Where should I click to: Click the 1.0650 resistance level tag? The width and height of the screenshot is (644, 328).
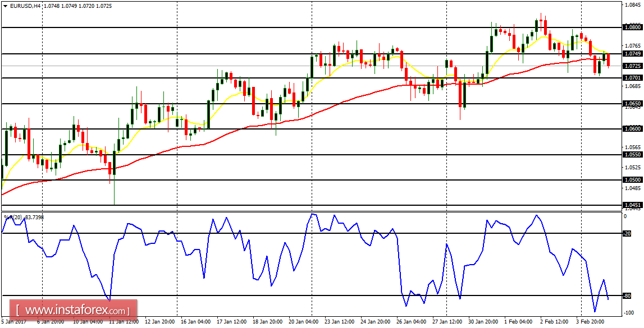[633, 103]
